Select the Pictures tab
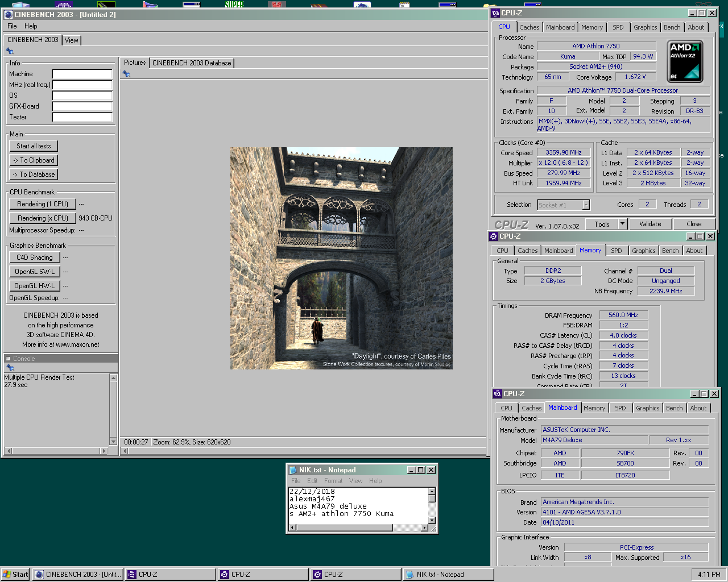The image size is (728, 582). (135, 63)
